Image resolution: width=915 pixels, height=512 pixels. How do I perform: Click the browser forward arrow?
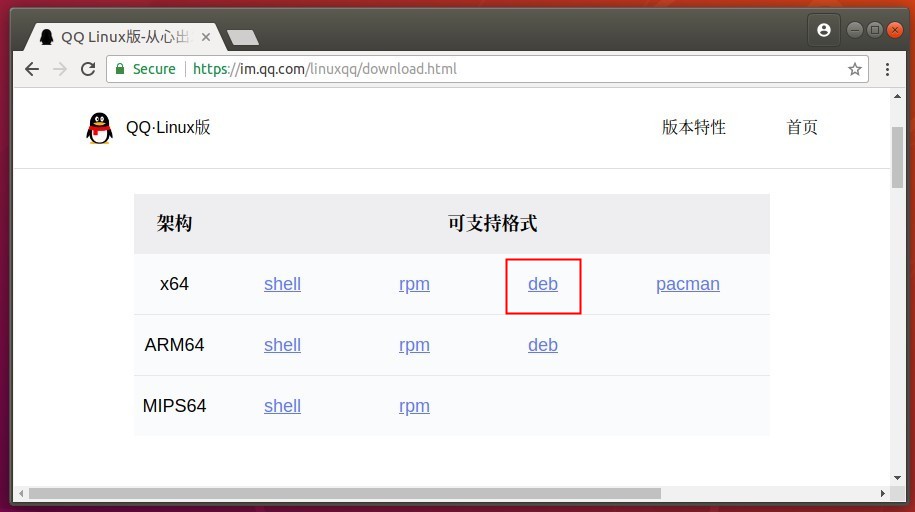[60, 69]
